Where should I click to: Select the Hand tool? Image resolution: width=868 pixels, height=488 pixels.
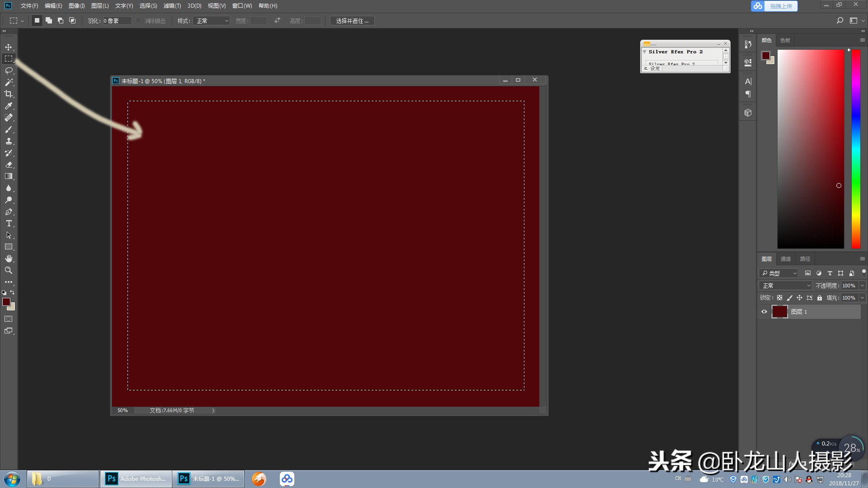coord(9,258)
